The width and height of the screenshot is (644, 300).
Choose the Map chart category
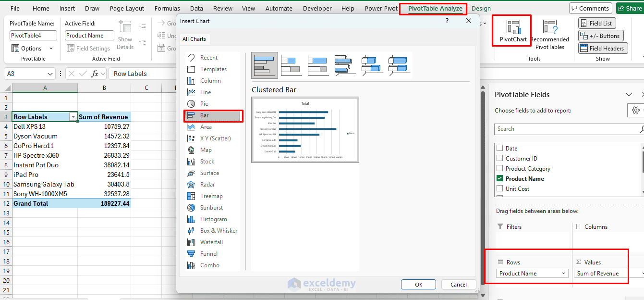click(x=206, y=150)
